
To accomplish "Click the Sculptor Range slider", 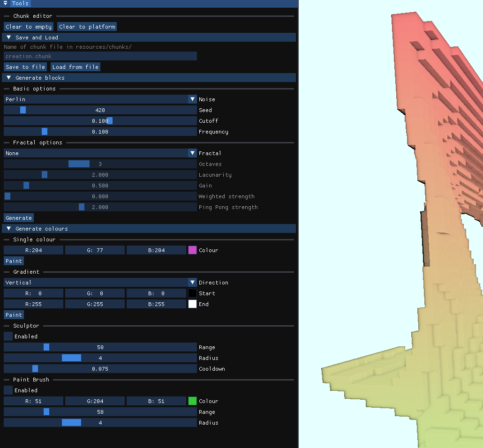I will point(100,347).
